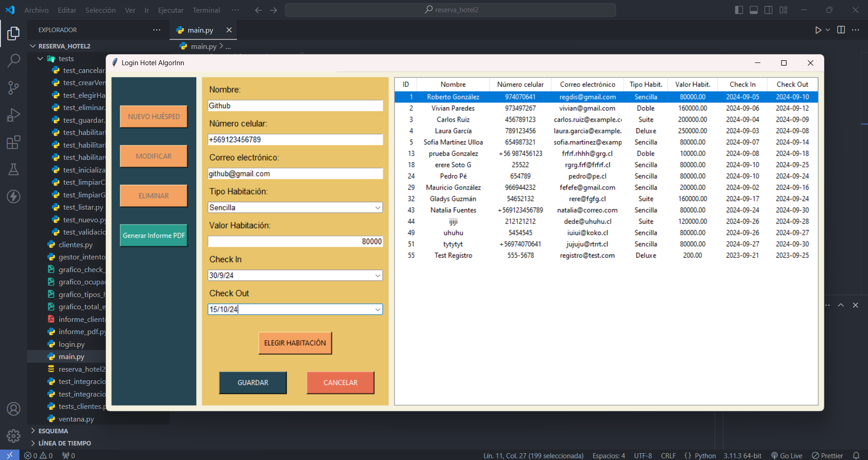Open the Check Out date dropdown
This screenshot has width=868, height=460.
[x=377, y=309]
